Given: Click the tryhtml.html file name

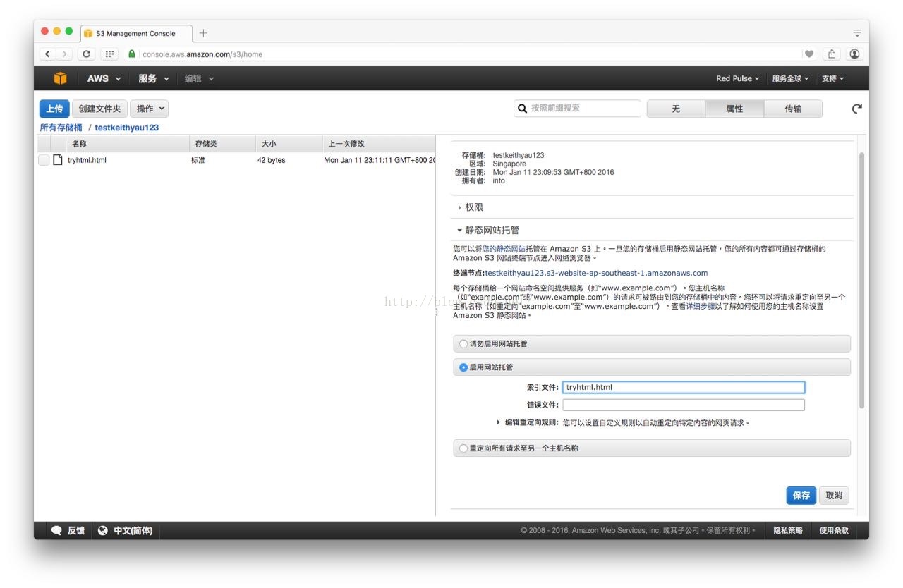Looking at the screenshot, I should (x=87, y=160).
